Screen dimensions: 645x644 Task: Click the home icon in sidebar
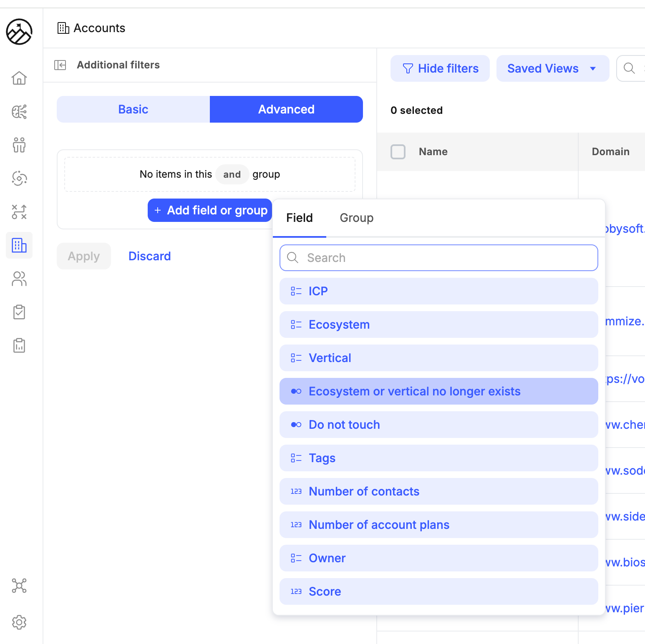(19, 78)
